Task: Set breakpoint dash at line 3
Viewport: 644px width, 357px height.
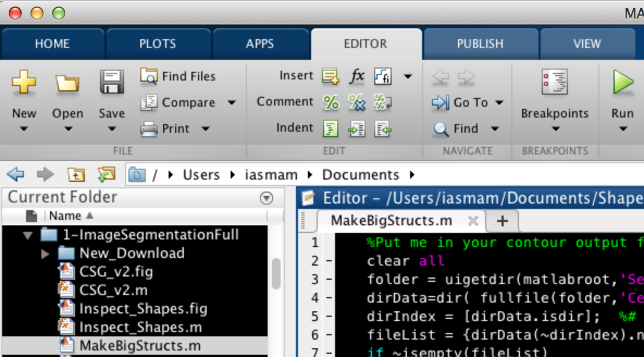Action: 329,280
